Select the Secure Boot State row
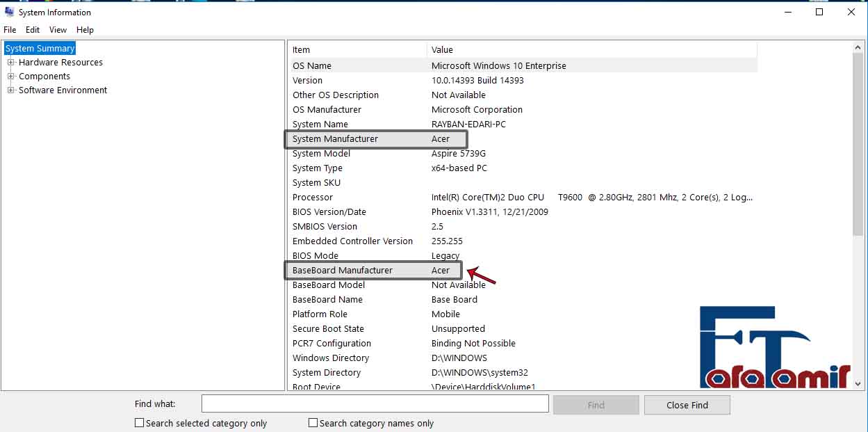868x432 pixels. tap(523, 328)
